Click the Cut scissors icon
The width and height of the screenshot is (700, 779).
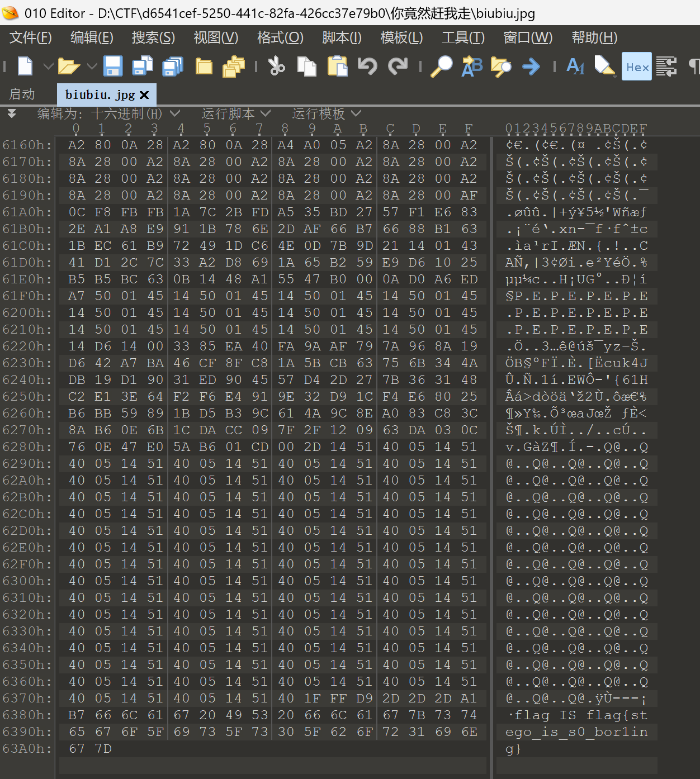click(276, 66)
